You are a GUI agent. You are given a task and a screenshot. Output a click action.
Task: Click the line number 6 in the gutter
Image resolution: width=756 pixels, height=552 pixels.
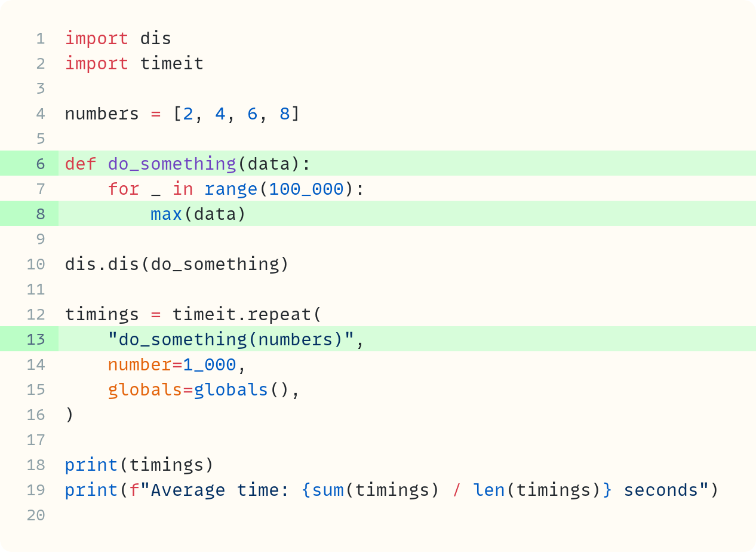click(x=41, y=164)
